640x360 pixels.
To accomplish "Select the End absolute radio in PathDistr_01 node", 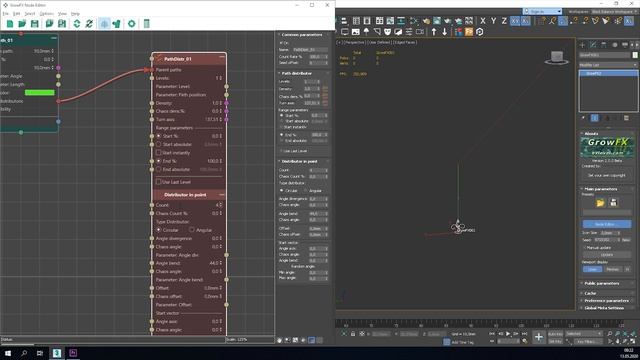I will [159, 169].
